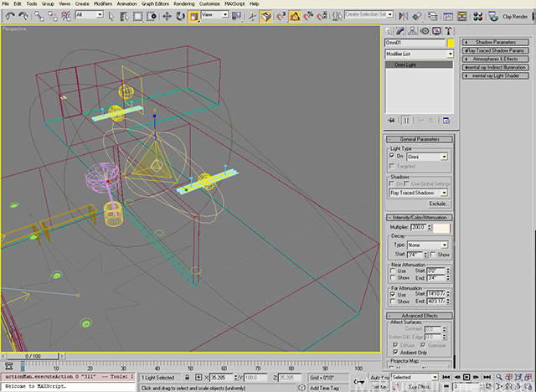Click the Clay Render toolbar button
This screenshot has height=392, width=536.
pos(515,17)
